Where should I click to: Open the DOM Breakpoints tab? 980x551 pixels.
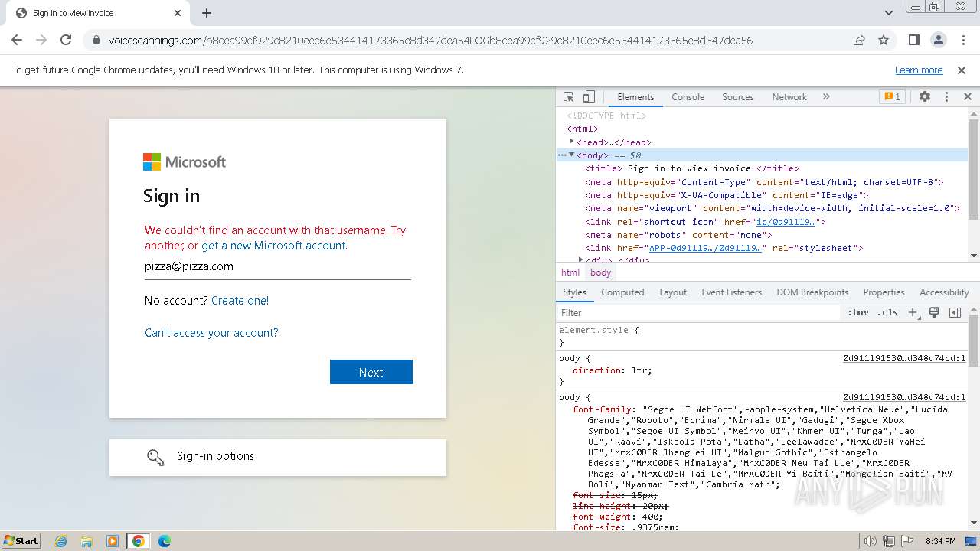tap(812, 292)
